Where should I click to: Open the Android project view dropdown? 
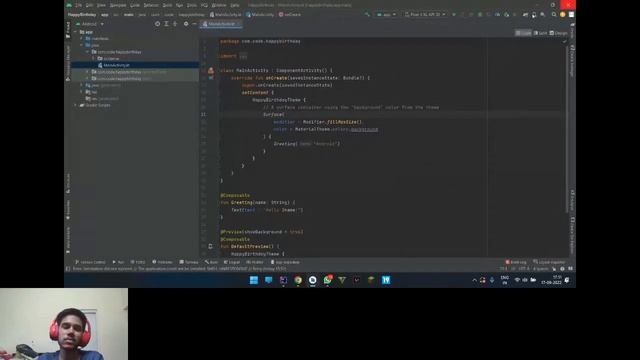click(x=89, y=24)
